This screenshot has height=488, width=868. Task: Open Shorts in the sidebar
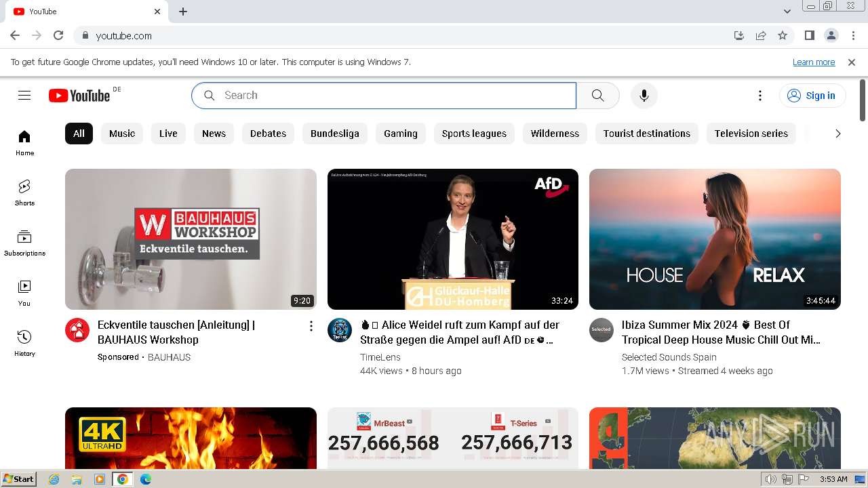pos(24,193)
